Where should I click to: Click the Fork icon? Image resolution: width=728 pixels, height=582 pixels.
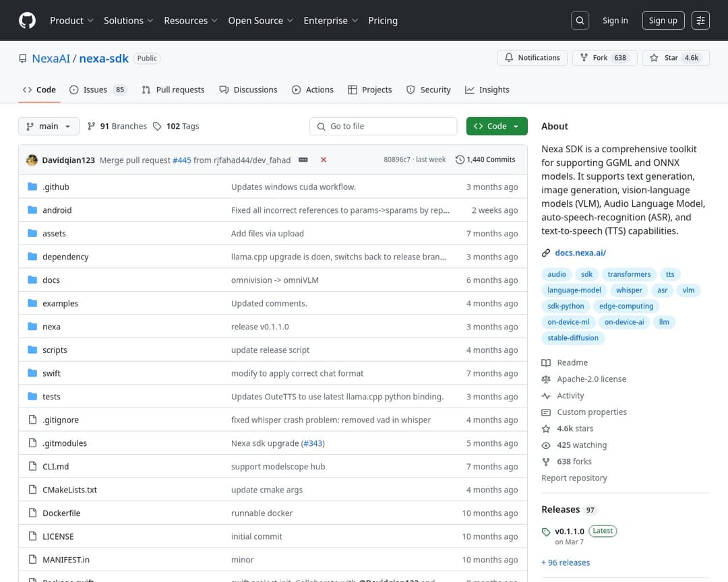click(x=584, y=57)
